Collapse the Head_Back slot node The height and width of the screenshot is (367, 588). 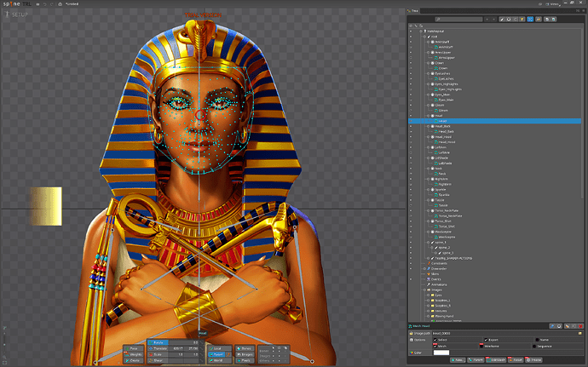tap(429, 126)
